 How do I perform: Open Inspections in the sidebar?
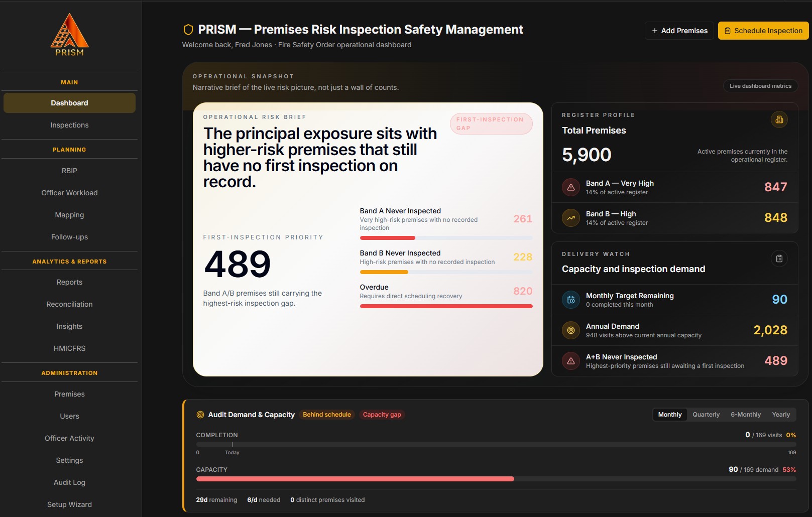click(x=69, y=125)
